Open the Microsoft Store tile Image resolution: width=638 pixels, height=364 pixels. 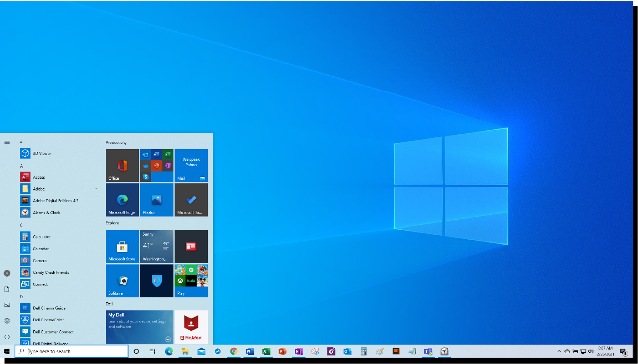click(122, 246)
